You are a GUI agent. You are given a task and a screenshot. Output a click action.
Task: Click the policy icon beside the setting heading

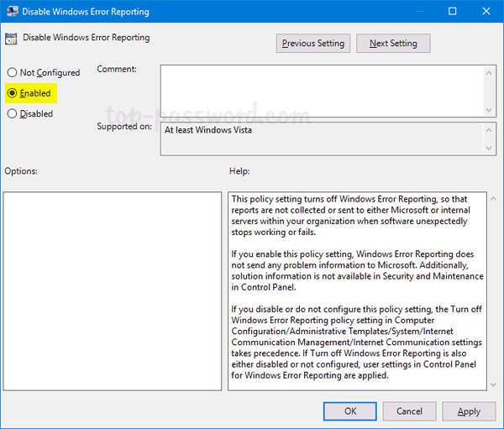(12, 38)
